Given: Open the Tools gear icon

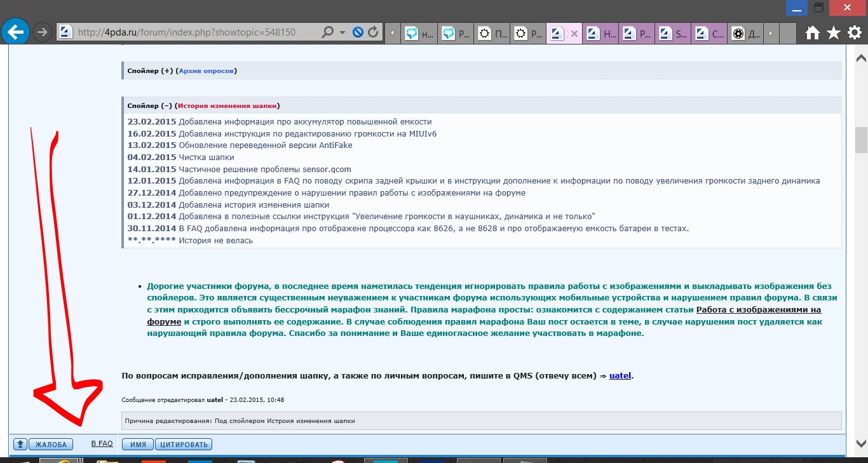Looking at the screenshot, I should (854, 32).
